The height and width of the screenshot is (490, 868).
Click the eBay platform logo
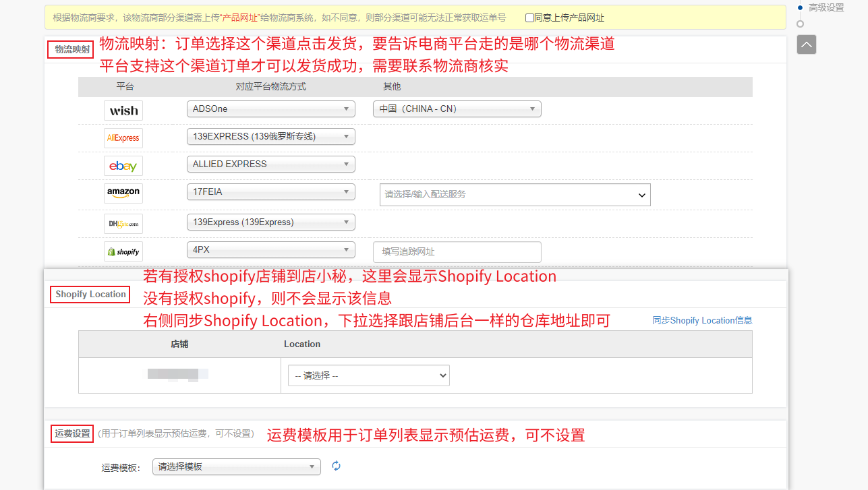123,166
